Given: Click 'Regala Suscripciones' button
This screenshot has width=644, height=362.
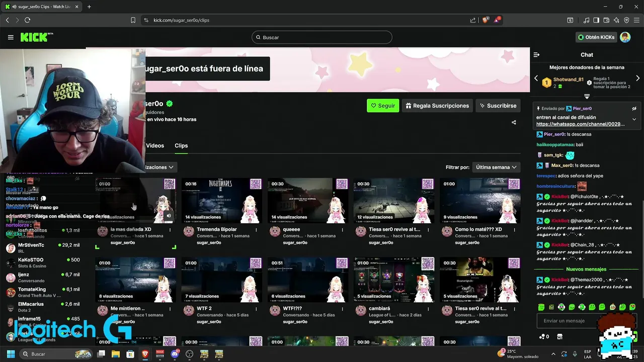Looking at the screenshot, I should point(437,106).
